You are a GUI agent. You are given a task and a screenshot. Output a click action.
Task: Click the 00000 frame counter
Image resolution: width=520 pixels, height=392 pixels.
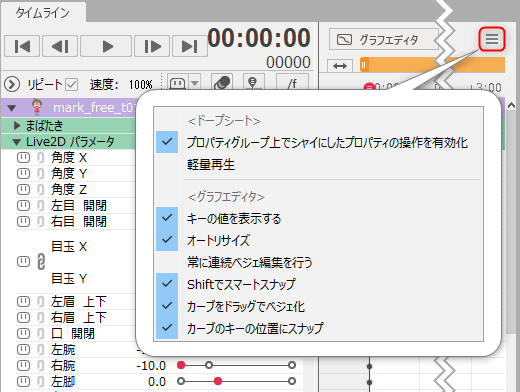[x=288, y=62]
